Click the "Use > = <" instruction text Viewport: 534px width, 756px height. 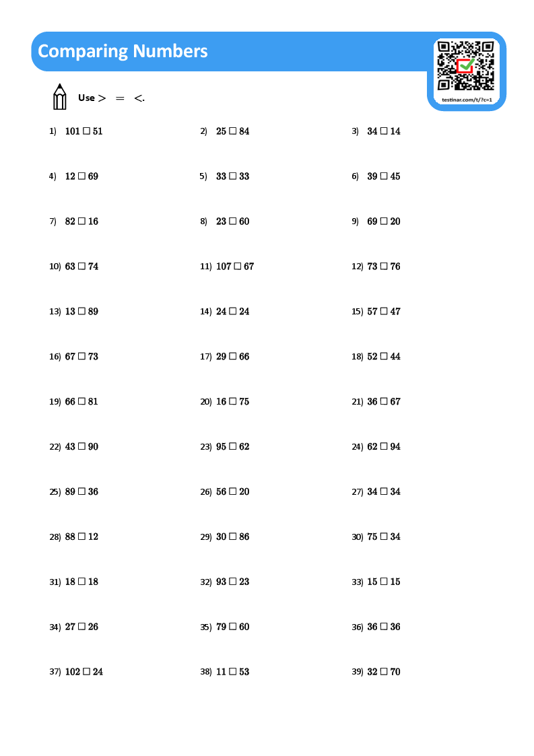pos(111,98)
